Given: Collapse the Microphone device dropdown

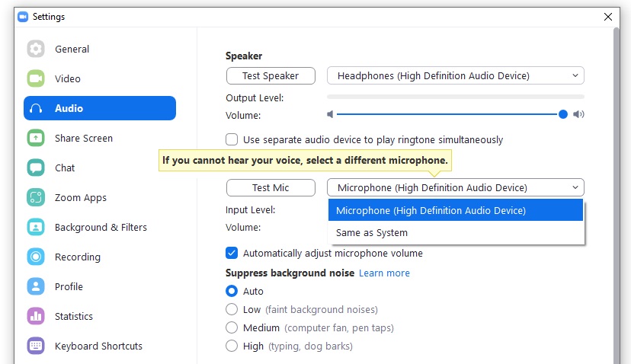Looking at the screenshot, I should pos(455,188).
